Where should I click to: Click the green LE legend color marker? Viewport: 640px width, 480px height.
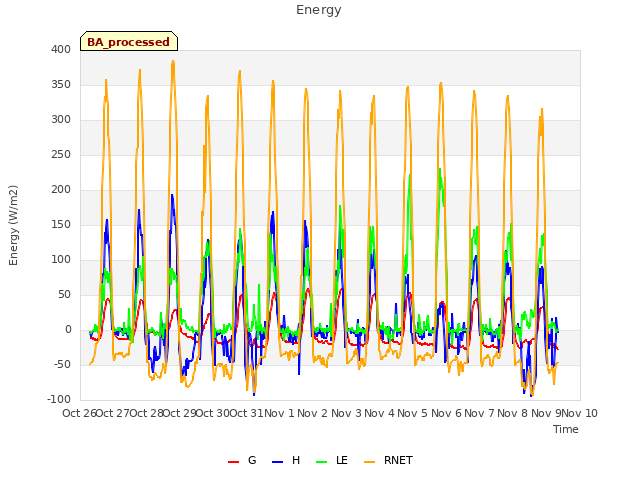pyautogui.click(x=322, y=462)
